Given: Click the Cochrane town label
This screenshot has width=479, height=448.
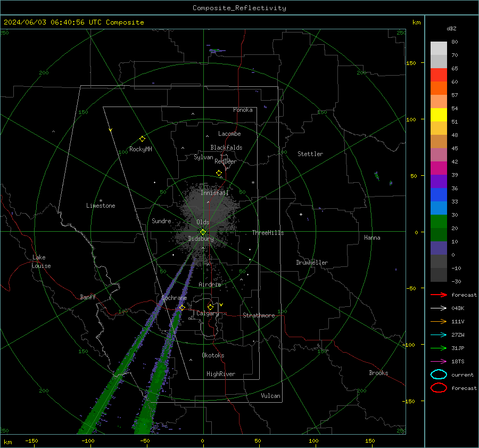Looking at the screenshot, I should click(x=174, y=298).
